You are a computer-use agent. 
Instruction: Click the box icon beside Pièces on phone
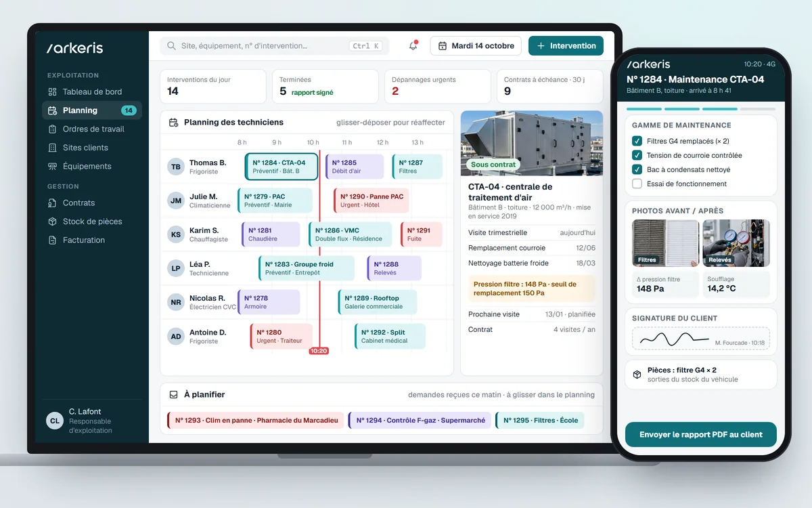click(x=637, y=375)
